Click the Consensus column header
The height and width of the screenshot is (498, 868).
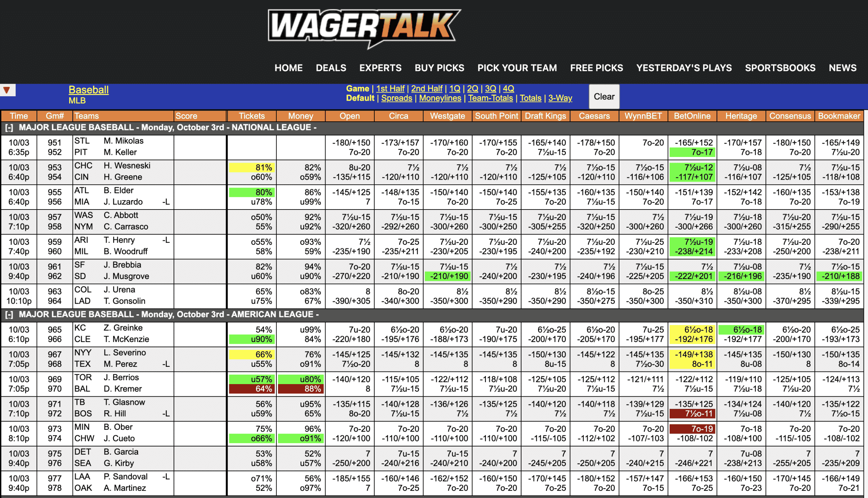(790, 116)
